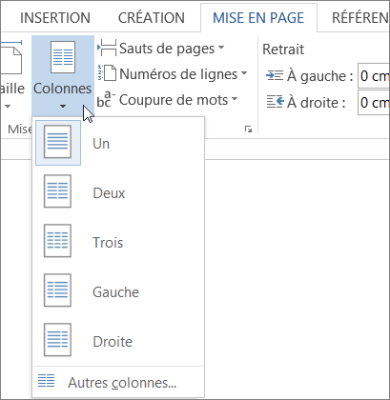Click the À gauche indent input field
This screenshot has width=390, height=400.
coord(374,76)
